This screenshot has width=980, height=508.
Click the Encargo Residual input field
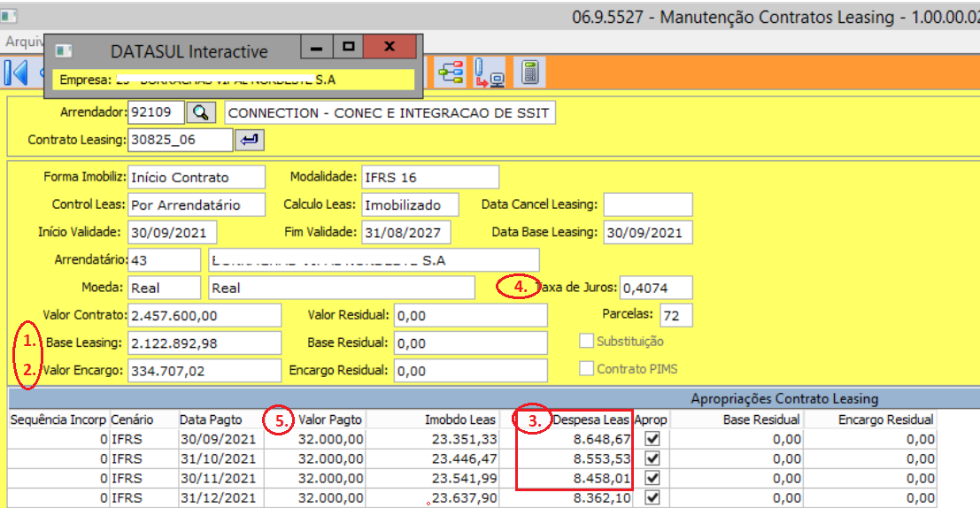471,371
